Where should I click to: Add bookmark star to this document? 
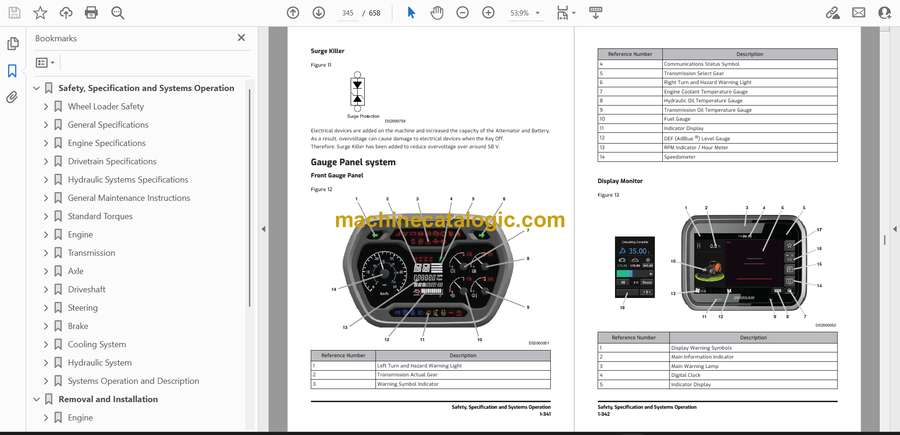[x=40, y=13]
